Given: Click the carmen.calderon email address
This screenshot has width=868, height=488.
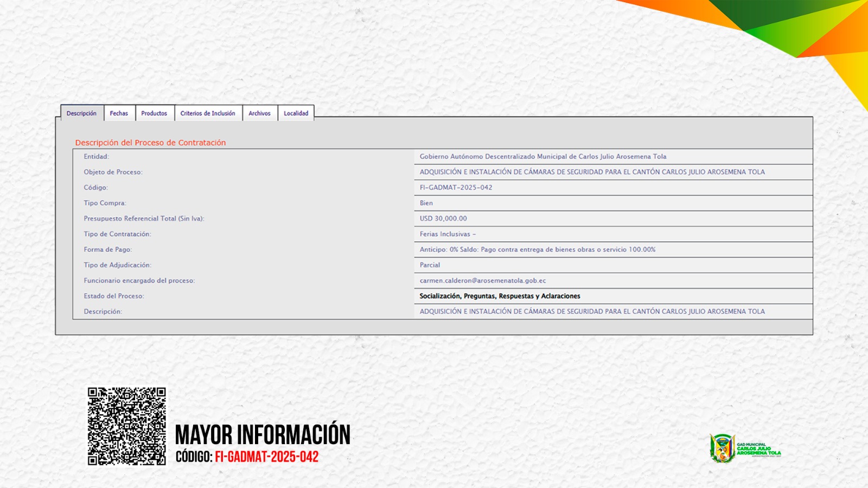Looking at the screenshot, I should [482, 281].
